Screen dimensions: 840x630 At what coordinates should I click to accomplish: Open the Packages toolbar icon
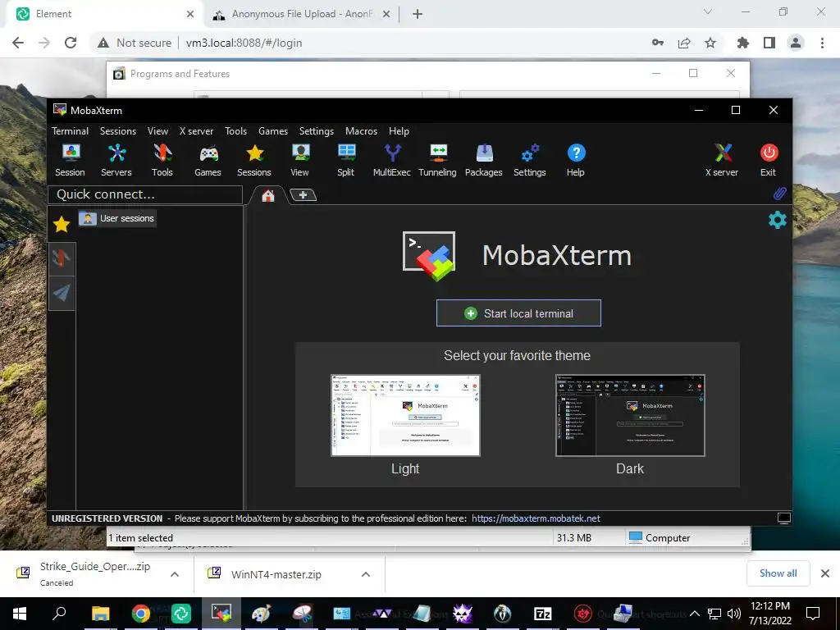484,160
